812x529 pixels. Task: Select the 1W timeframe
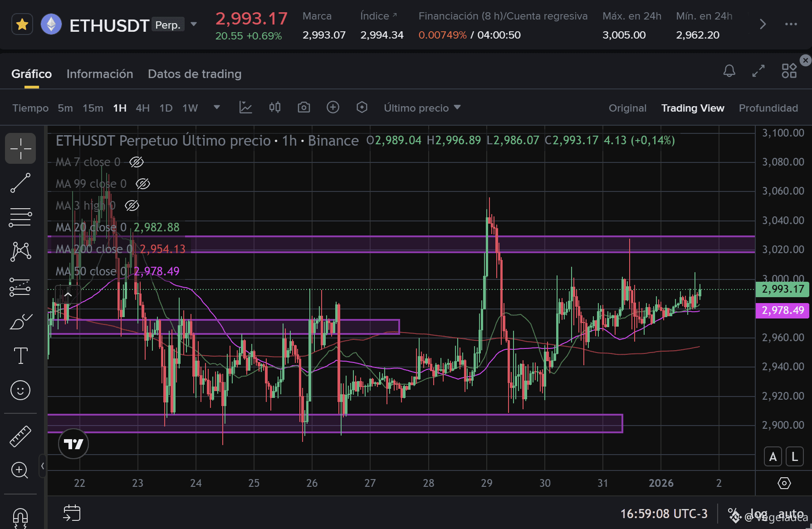[x=190, y=108]
